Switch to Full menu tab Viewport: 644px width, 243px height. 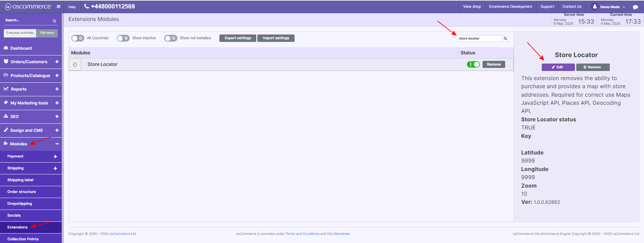tap(47, 33)
